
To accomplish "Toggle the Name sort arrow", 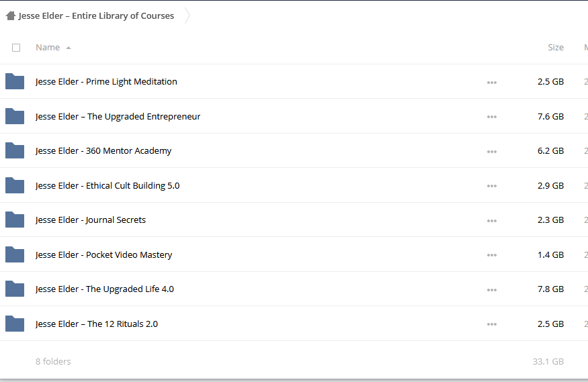I will click(69, 48).
